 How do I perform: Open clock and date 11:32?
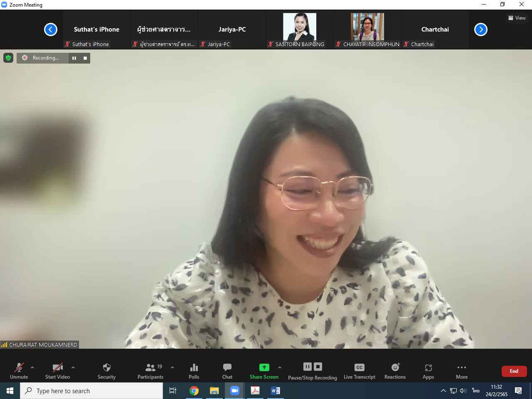click(497, 391)
